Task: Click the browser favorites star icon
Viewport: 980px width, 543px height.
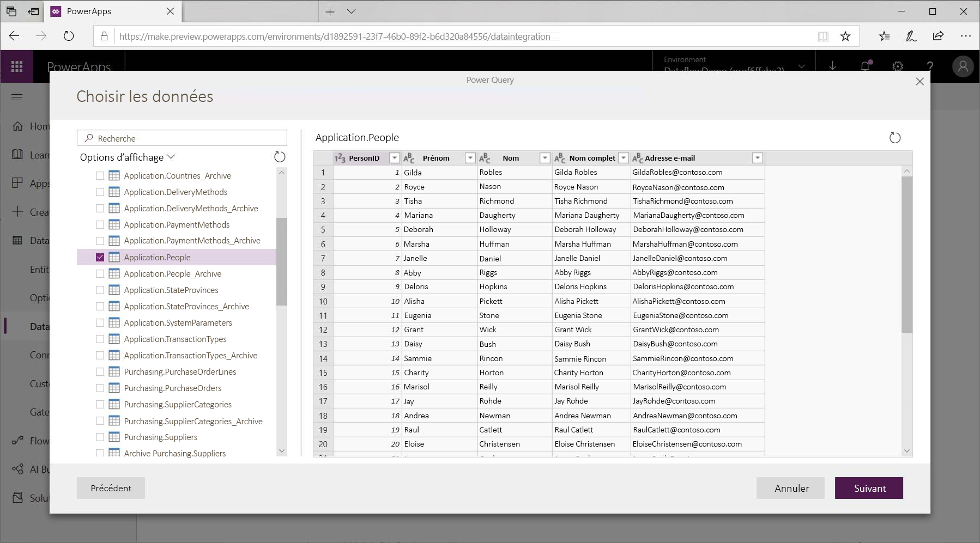Action: pos(845,36)
